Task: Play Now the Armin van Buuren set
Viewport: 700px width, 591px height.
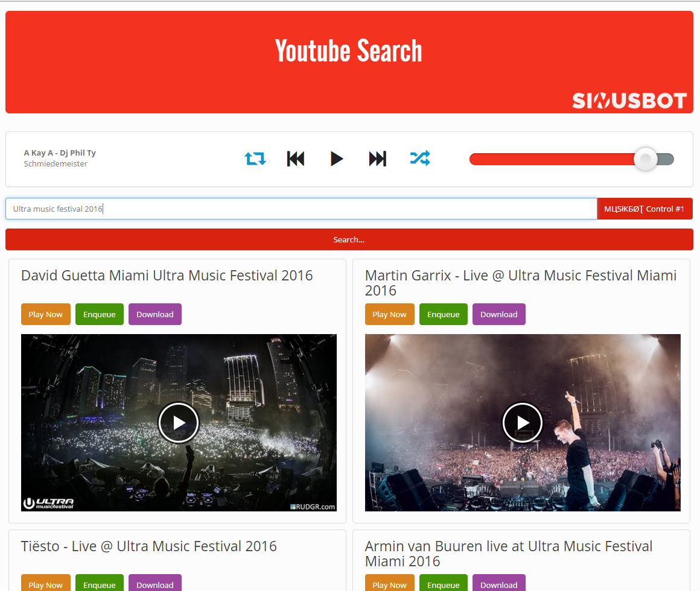Action: point(390,583)
